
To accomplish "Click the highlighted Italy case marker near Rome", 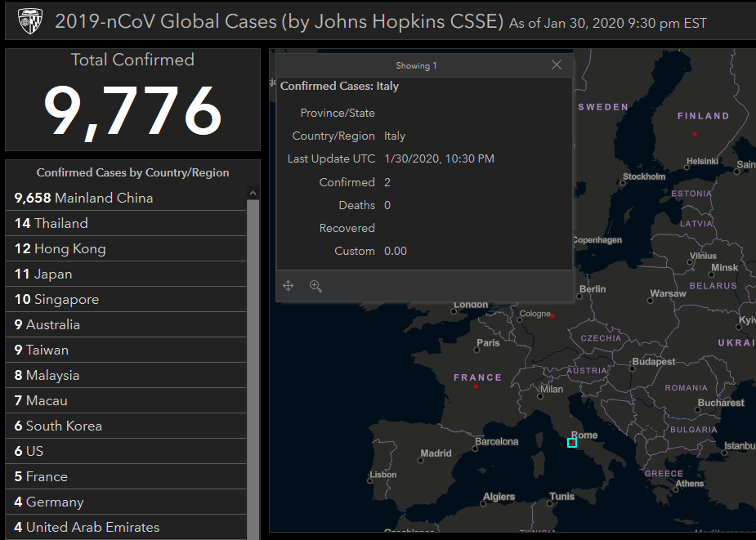I will (x=572, y=443).
